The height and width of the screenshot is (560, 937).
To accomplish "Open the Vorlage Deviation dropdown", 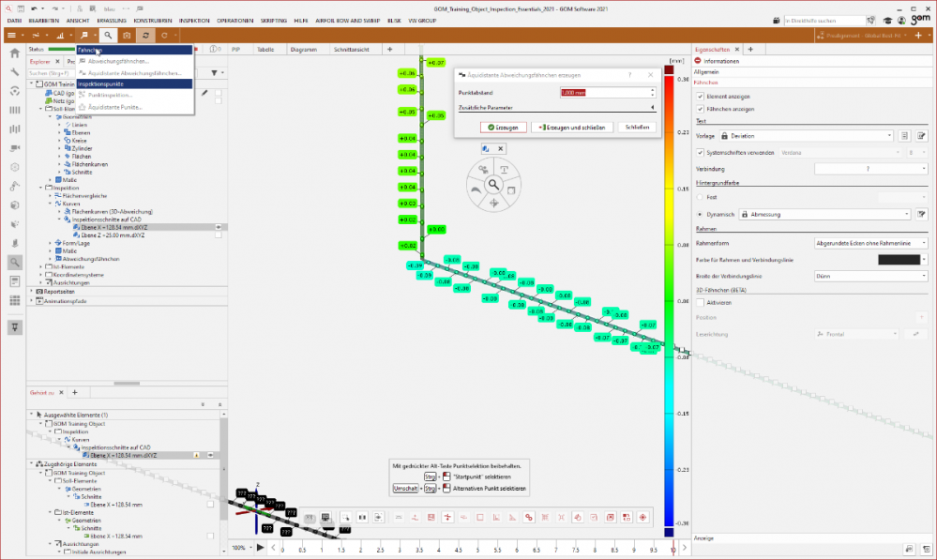I will click(807, 136).
